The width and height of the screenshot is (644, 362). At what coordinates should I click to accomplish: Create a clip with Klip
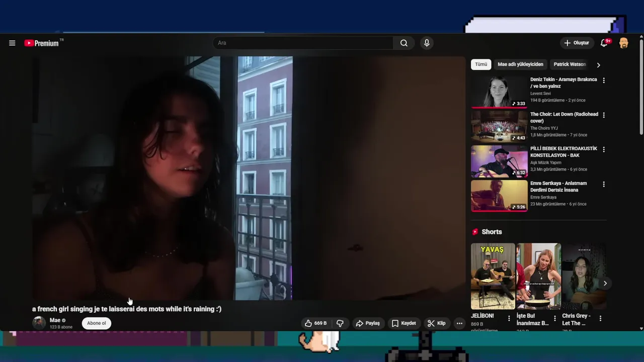click(437, 323)
